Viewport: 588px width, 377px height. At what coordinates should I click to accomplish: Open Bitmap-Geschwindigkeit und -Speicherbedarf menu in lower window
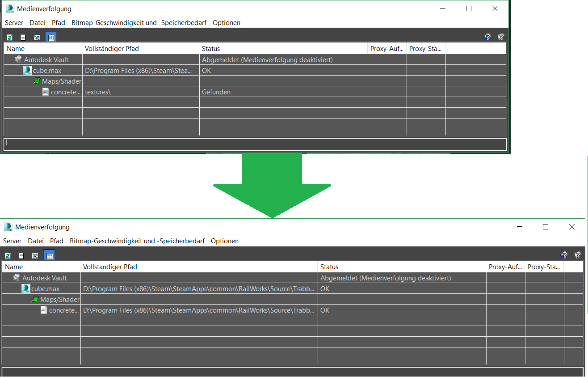click(137, 241)
